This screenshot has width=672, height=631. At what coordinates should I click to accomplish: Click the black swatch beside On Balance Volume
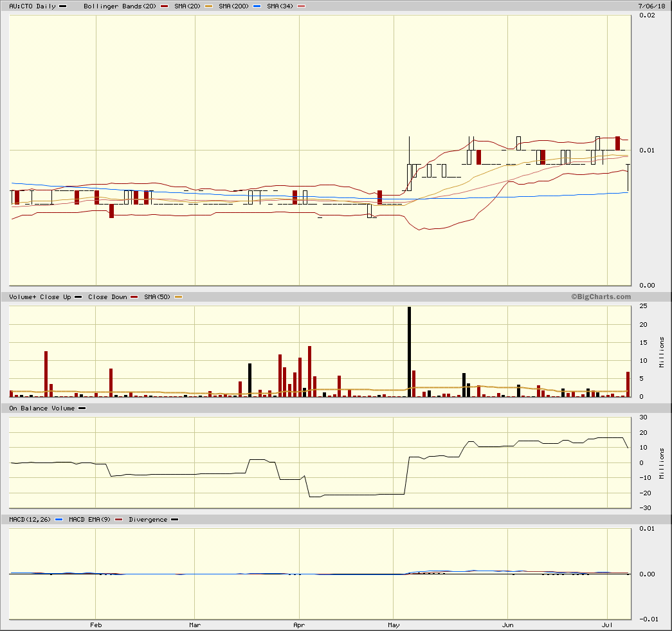(x=82, y=408)
